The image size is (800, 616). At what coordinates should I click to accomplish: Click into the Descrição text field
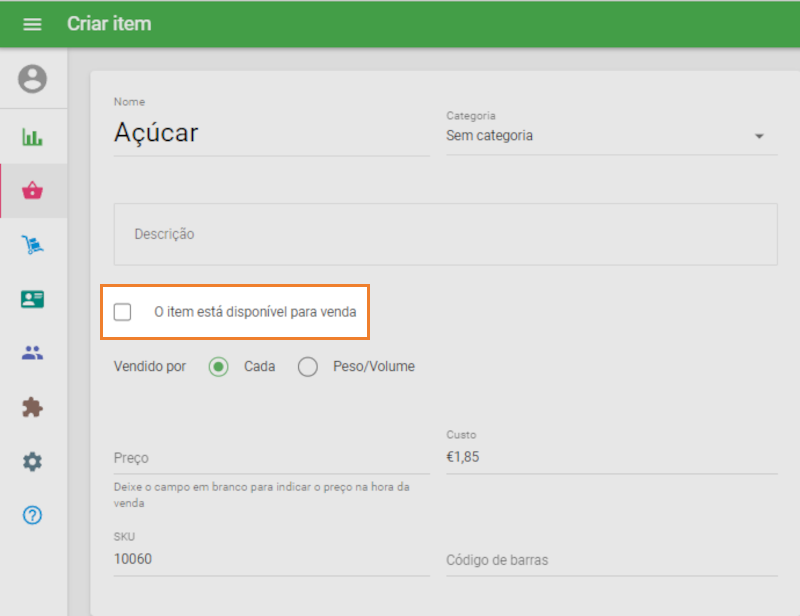[445, 234]
